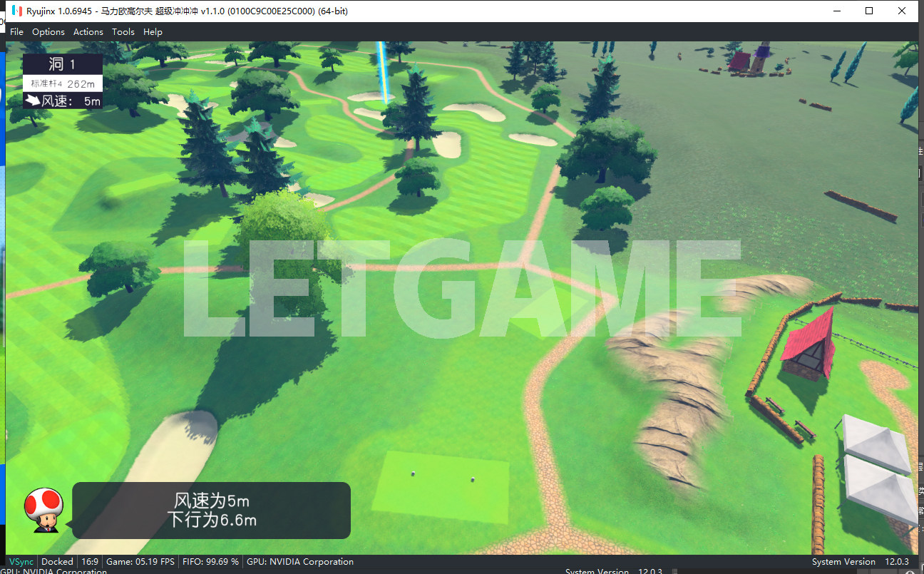The width and height of the screenshot is (924, 574).
Task: Expand the Tools menu
Action: [123, 32]
